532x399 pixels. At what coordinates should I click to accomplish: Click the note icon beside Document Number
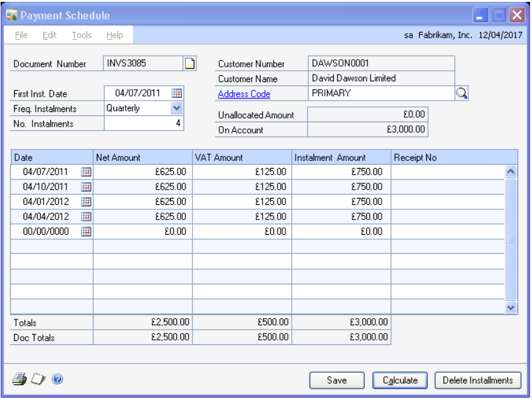[x=189, y=63]
